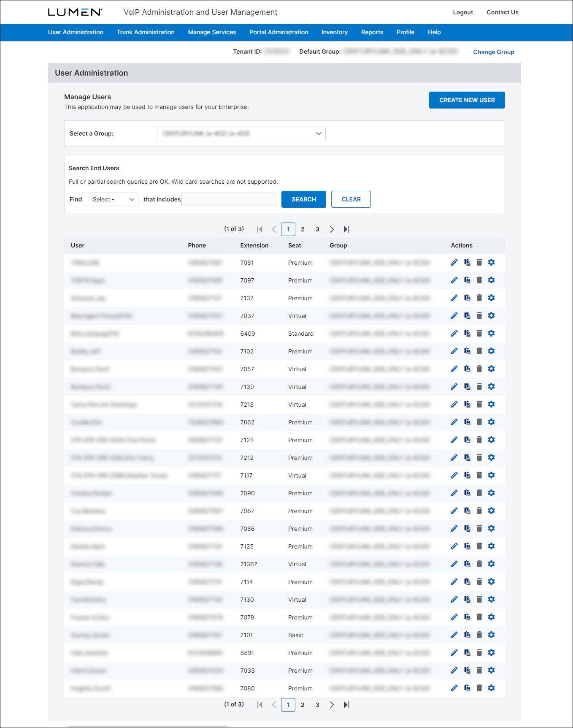This screenshot has height=728, width=573.
Task: Click the Lumen logo
Action: pos(75,12)
